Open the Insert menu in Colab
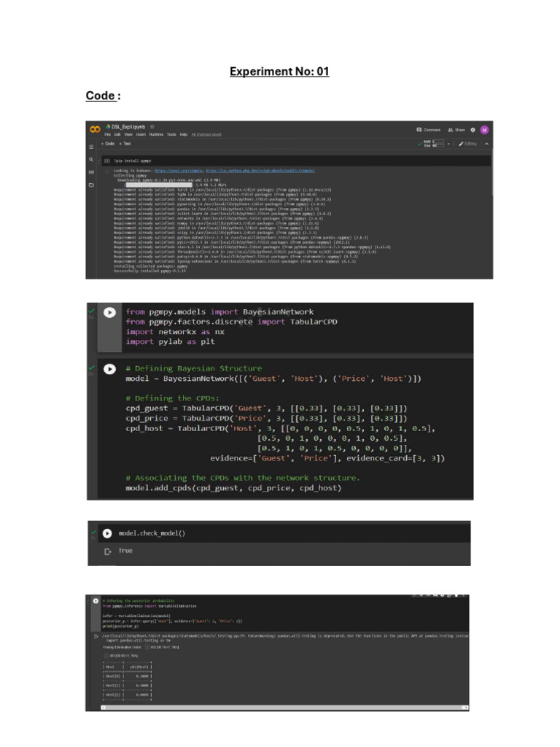 [141, 134]
